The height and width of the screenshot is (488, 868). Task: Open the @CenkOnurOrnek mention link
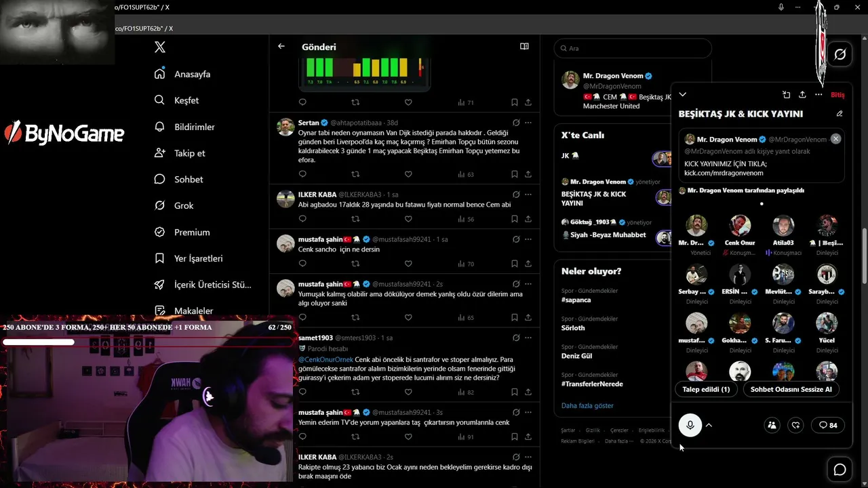325,359
